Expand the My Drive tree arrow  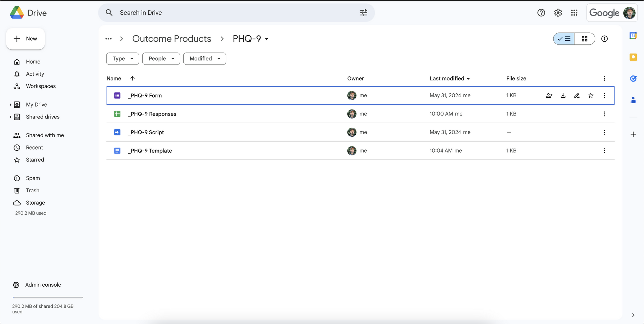pos(11,105)
